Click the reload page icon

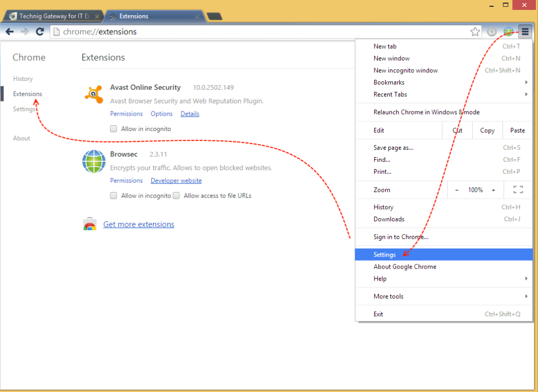pos(40,32)
